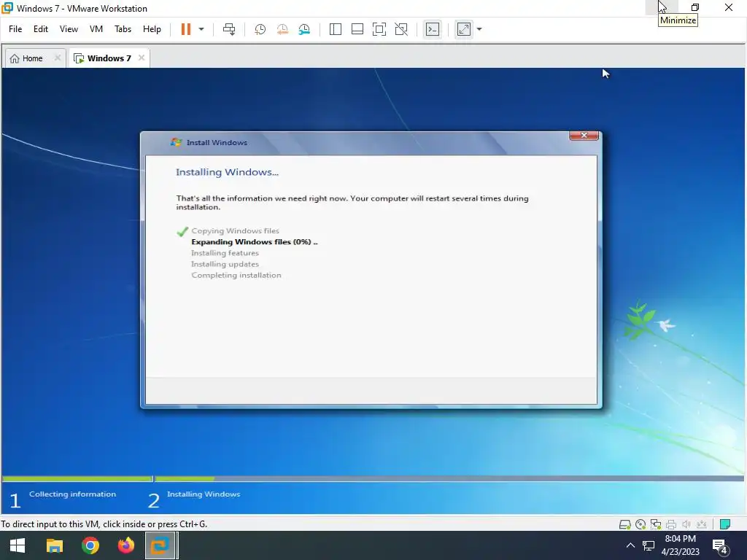Open the File menu
Viewport: 747px width, 560px height.
click(x=15, y=29)
